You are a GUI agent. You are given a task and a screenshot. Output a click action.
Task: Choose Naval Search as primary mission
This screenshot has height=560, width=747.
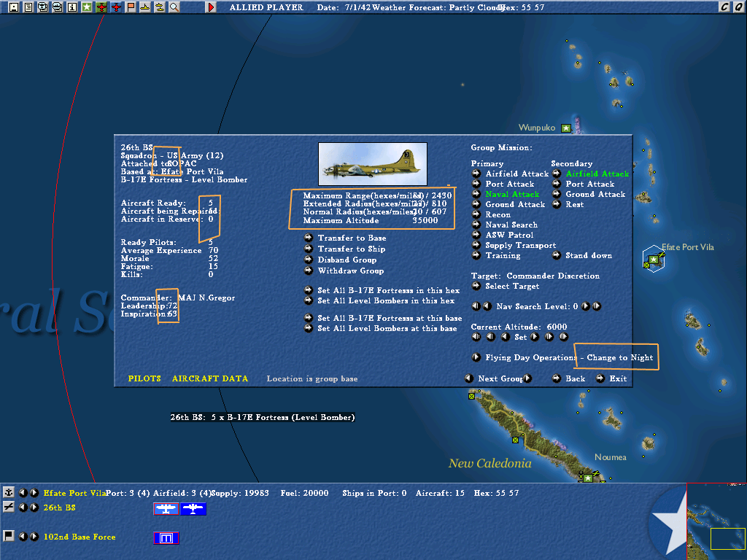[505, 225]
